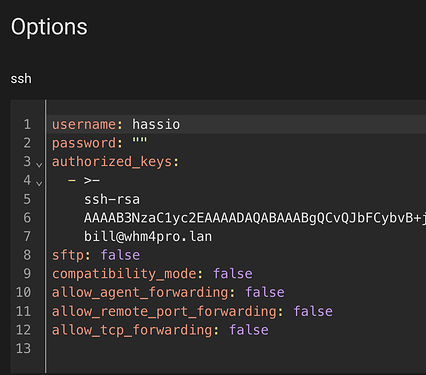Click the allow_agent_forwarding false value

point(265,292)
